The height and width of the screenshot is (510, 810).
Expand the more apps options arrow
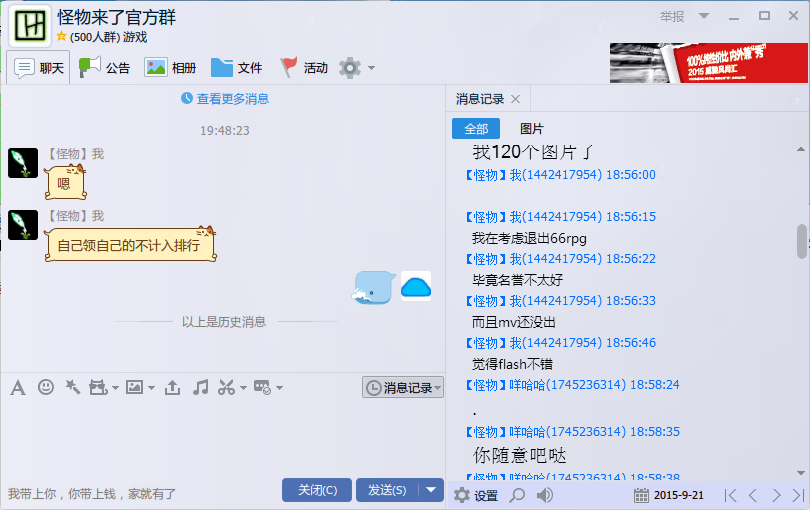click(x=279, y=388)
